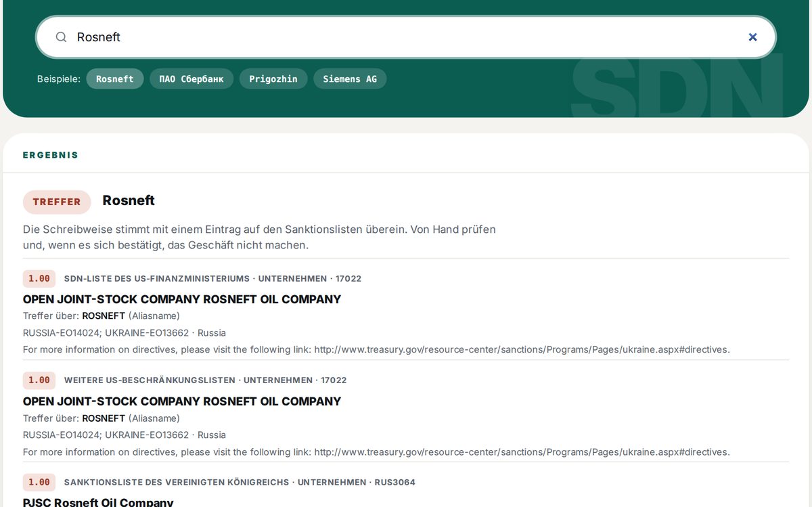The image size is (812, 507).
Task: Select the Siemens AG example chip
Action: click(350, 79)
